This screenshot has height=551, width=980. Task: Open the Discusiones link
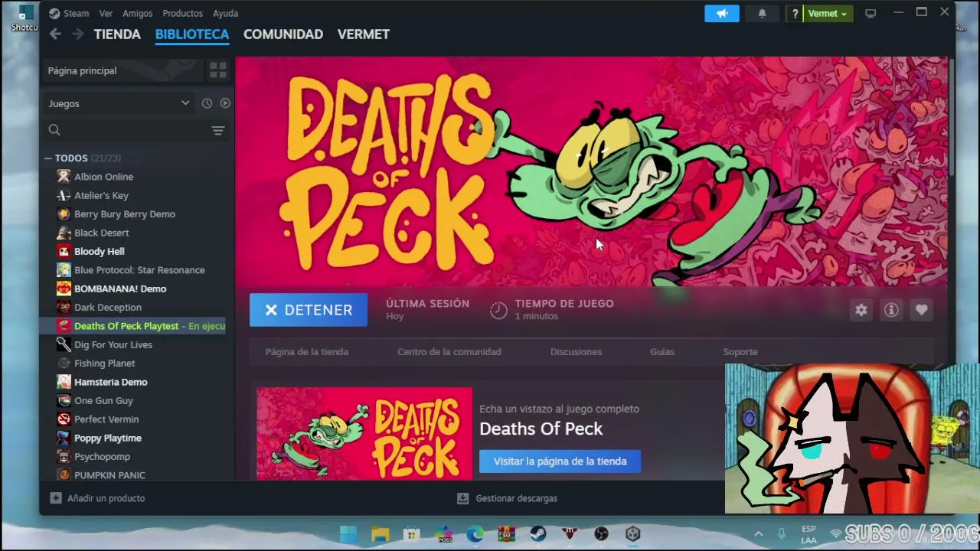[x=576, y=352]
